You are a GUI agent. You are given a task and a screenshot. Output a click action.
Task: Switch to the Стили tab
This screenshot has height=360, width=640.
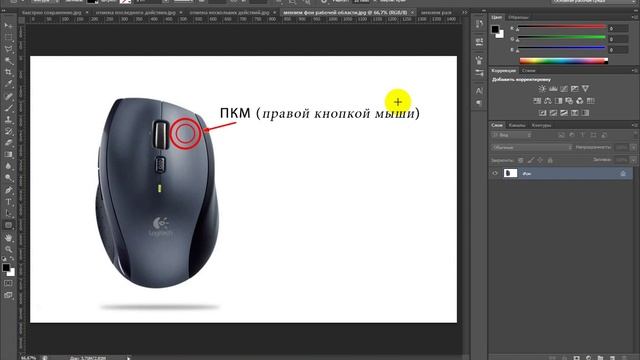[x=528, y=71]
